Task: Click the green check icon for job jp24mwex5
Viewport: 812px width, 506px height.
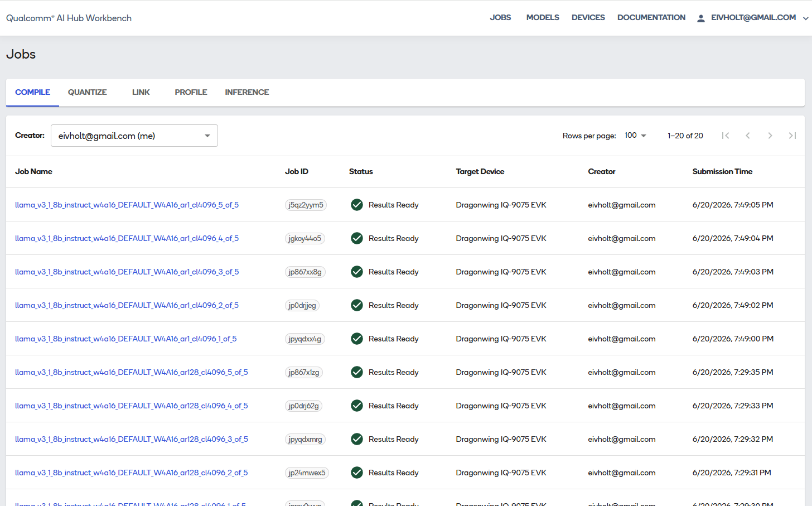Action: click(x=357, y=473)
